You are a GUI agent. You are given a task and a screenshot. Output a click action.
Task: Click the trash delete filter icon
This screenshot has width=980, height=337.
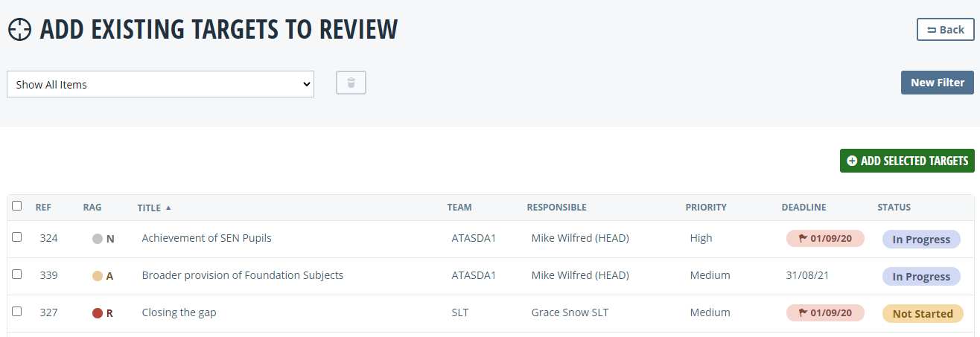[351, 83]
